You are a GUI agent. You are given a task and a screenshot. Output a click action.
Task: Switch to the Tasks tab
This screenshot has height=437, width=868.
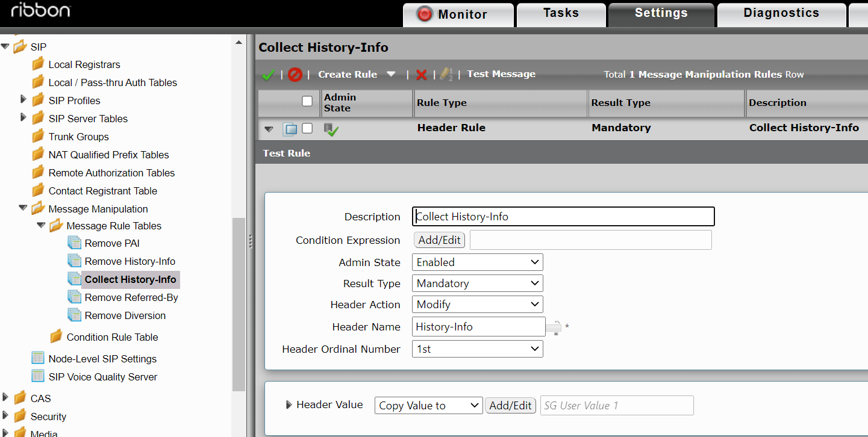561,13
